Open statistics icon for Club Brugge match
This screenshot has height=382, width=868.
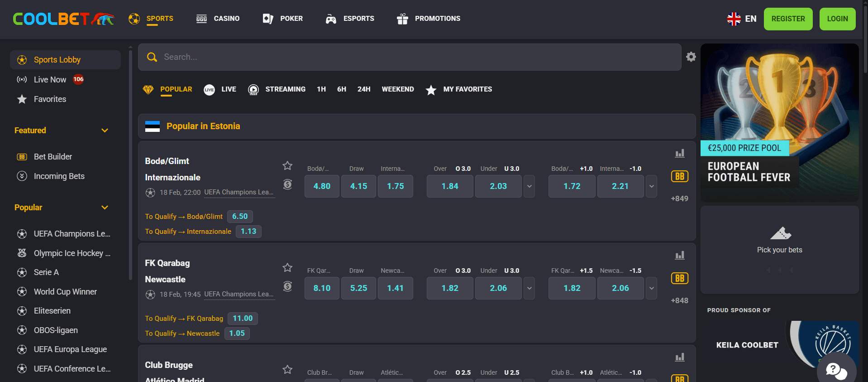point(680,358)
